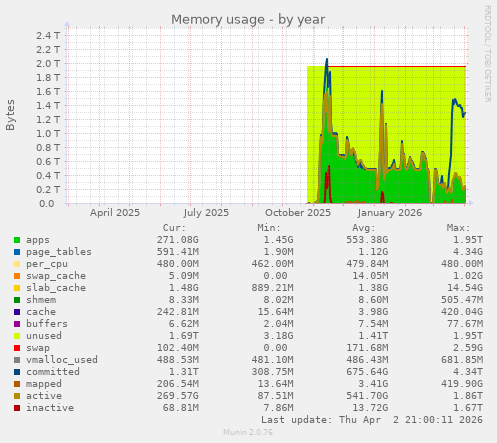Click the mapped max value 419.90G
The height and width of the screenshot is (443, 497).
point(462,384)
